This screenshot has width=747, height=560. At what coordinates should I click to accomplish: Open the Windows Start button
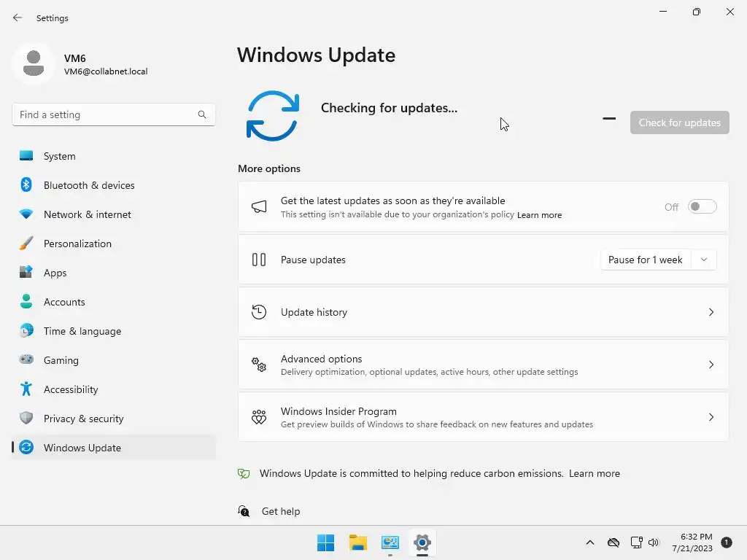(326, 542)
